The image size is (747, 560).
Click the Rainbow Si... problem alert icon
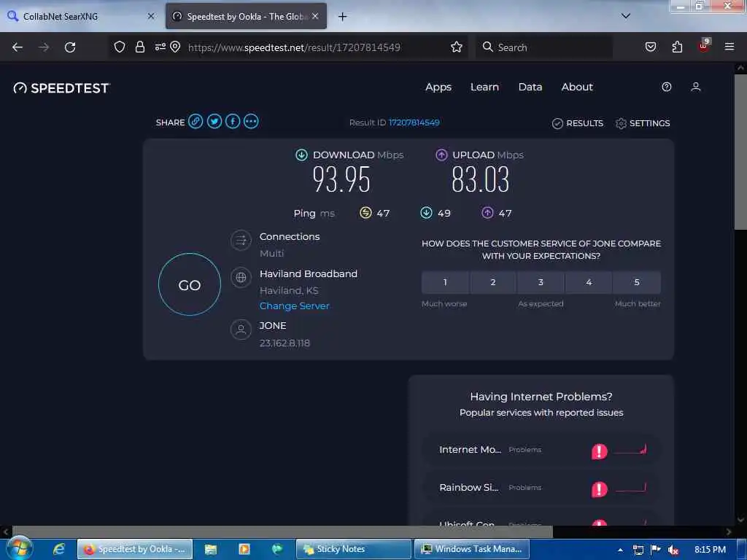pyautogui.click(x=600, y=489)
